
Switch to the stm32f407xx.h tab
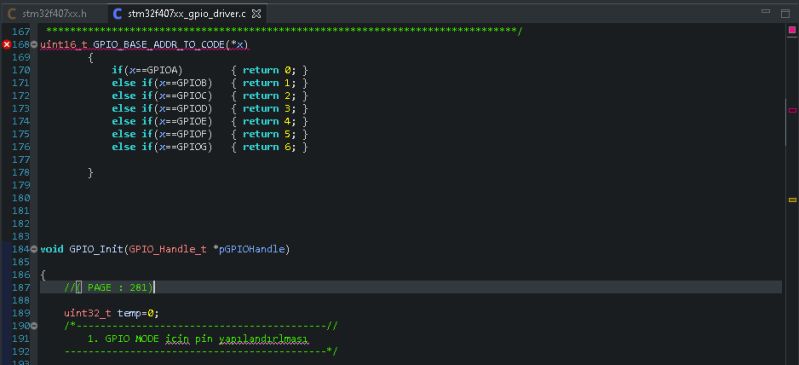[x=54, y=14]
